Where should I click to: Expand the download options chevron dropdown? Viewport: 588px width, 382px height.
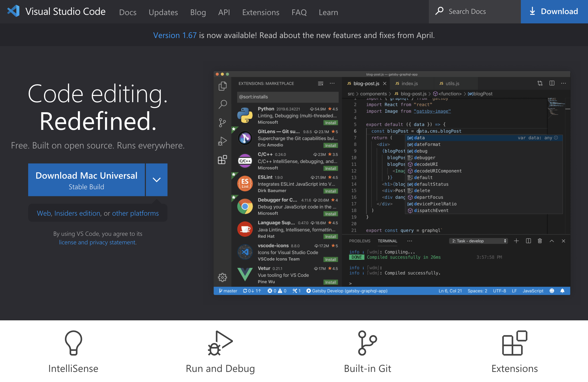(x=156, y=180)
